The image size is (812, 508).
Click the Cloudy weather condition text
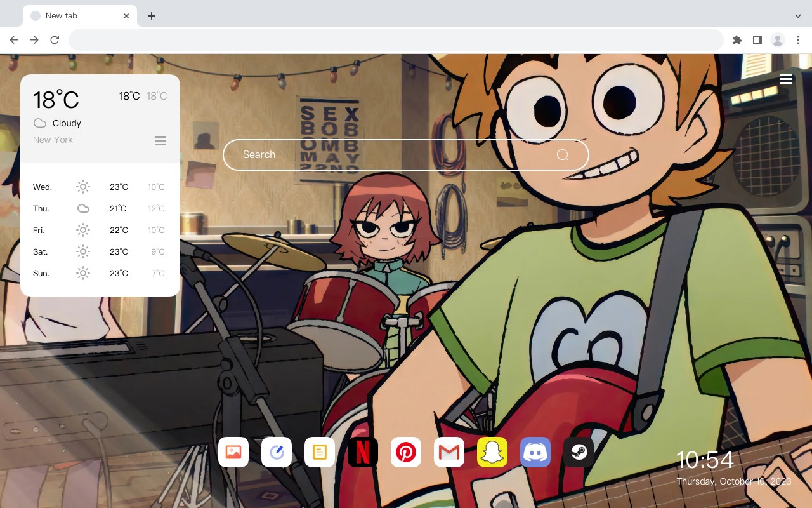coord(67,123)
